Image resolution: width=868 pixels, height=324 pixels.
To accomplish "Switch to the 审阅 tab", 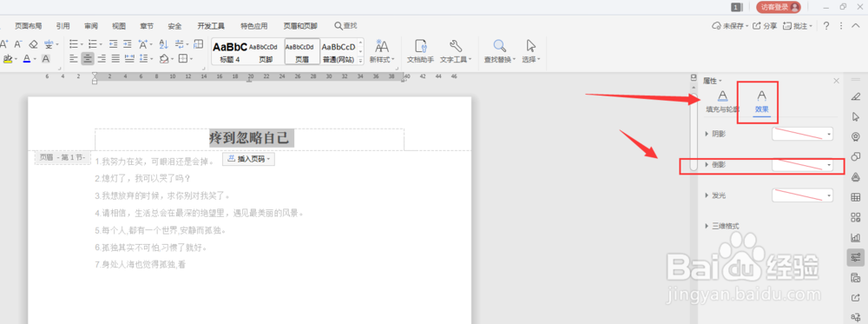I will [91, 25].
